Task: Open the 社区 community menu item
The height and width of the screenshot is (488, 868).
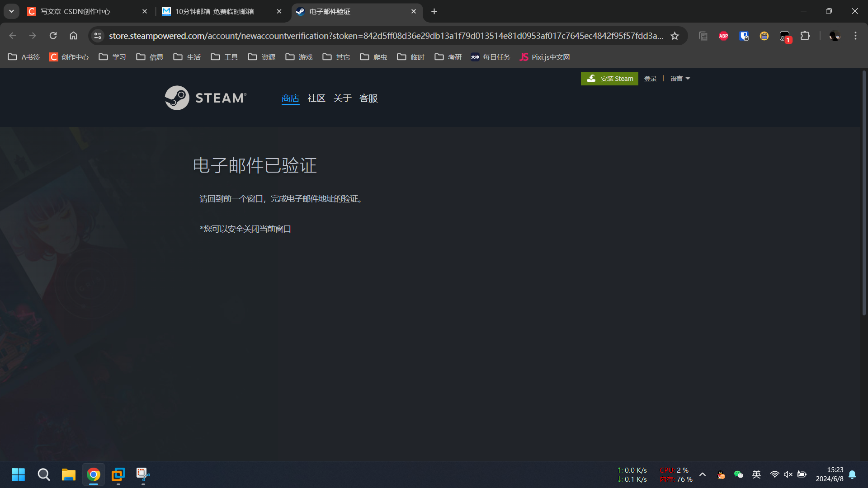Action: pos(316,98)
